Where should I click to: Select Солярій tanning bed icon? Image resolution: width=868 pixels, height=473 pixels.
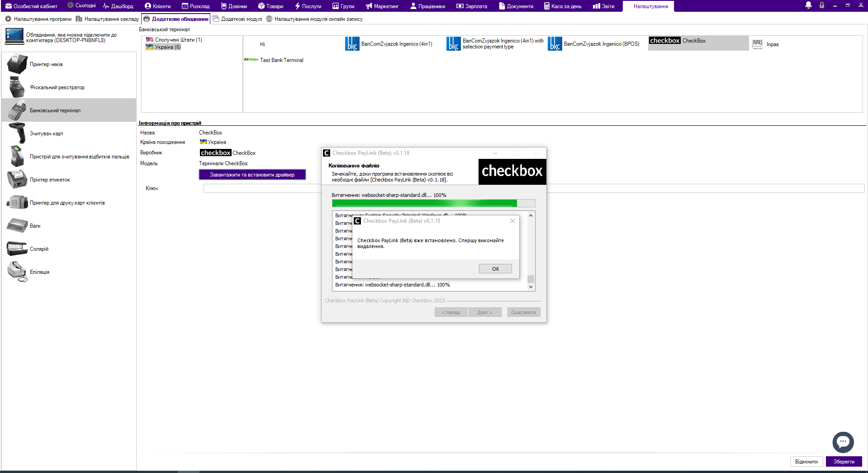17,248
